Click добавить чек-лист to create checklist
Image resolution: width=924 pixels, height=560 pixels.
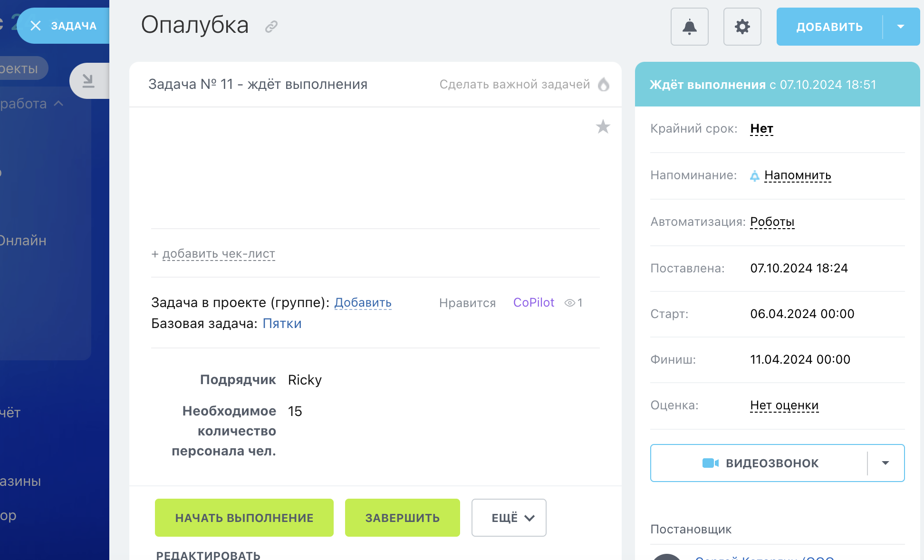(x=213, y=253)
